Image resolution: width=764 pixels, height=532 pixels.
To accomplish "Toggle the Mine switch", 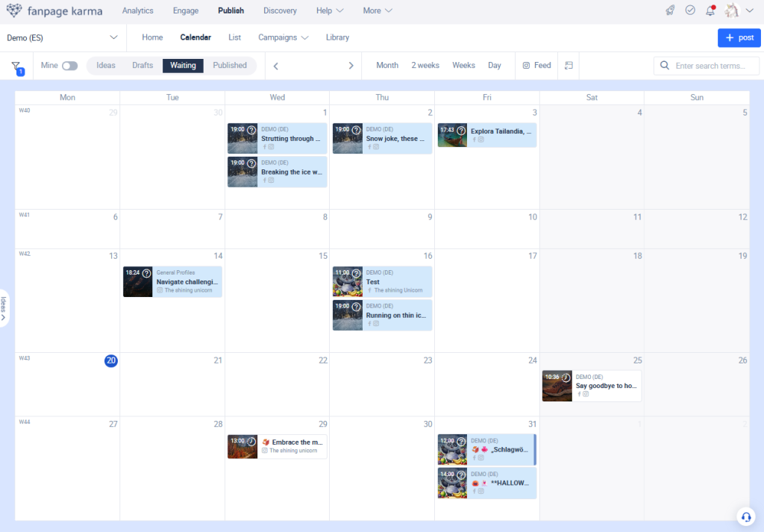I will tap(69, 66).
